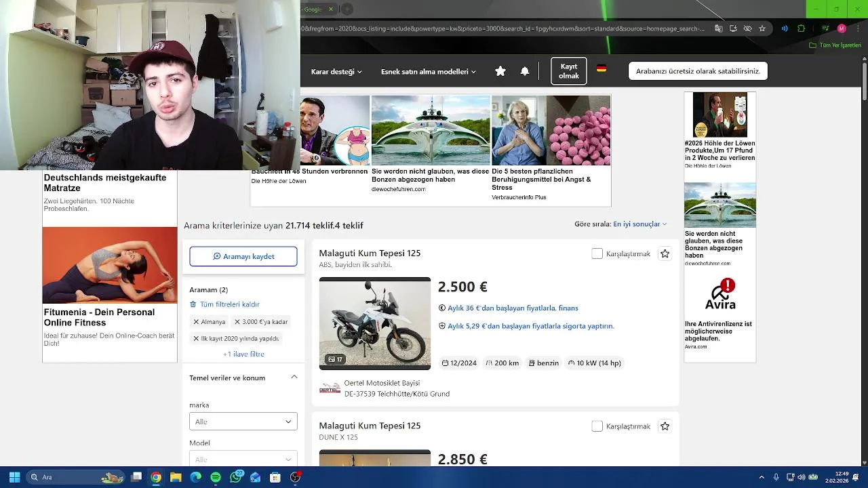The image size is (868, 488).
Task: Tick the Karşılaştırmak checkbox for the DUNE X 125 listing
Action: pyautogui.click(x=597, y=426)
